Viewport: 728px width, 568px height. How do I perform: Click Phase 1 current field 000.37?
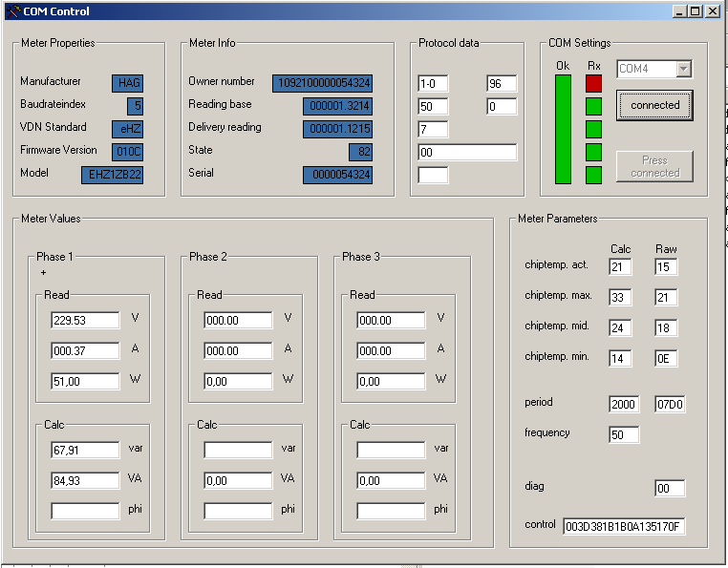[x=85, y=351]
